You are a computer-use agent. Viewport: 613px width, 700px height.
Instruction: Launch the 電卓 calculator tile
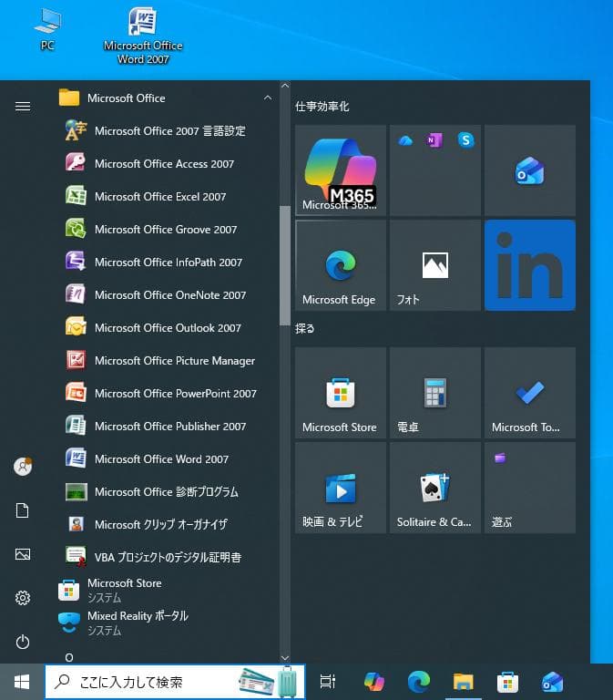click(x=434, y=393)
